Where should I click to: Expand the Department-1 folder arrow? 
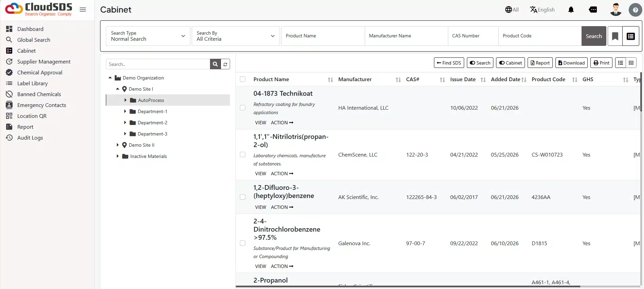point(125,111)
